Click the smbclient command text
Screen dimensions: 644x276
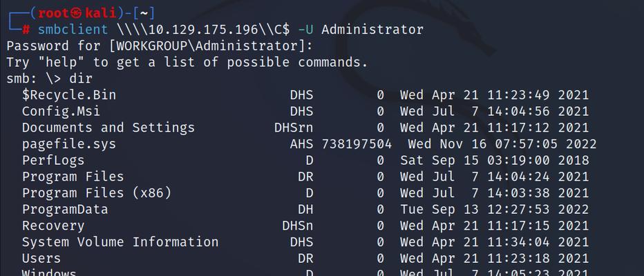coord(73,30)
